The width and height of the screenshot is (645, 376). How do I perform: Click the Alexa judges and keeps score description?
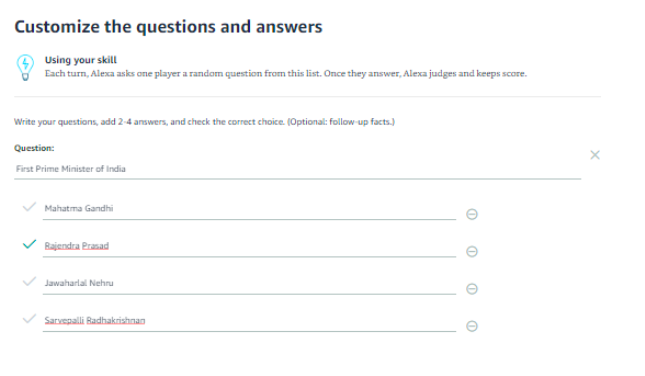point(285,74)
